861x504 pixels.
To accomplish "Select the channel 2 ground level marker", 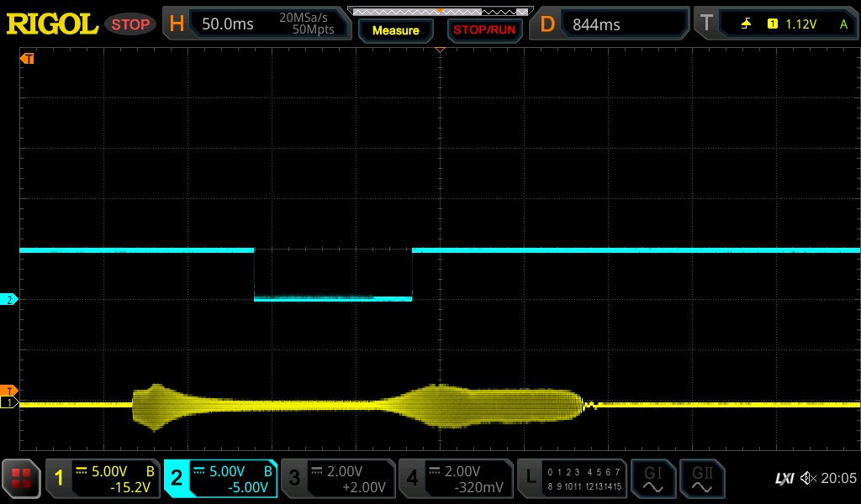I will click(x=8, y=299).
